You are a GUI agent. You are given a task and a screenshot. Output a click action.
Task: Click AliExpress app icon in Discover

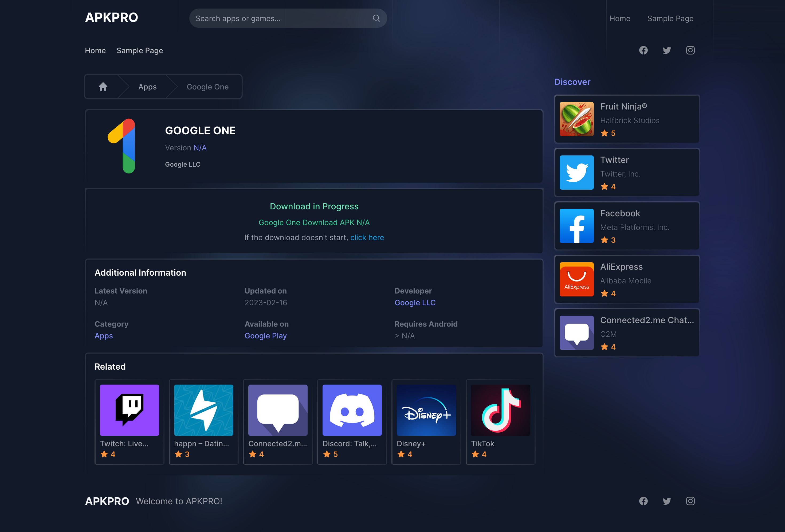pyautogui.click(x=576, y=279)
